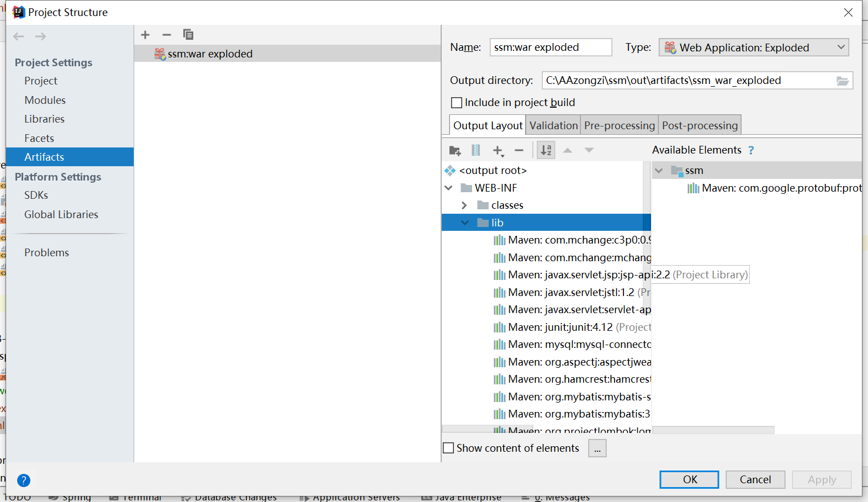The height and width of the screenshot is (502, 868).
Task: Remove the selected layout element
Action: click(519, 150)
